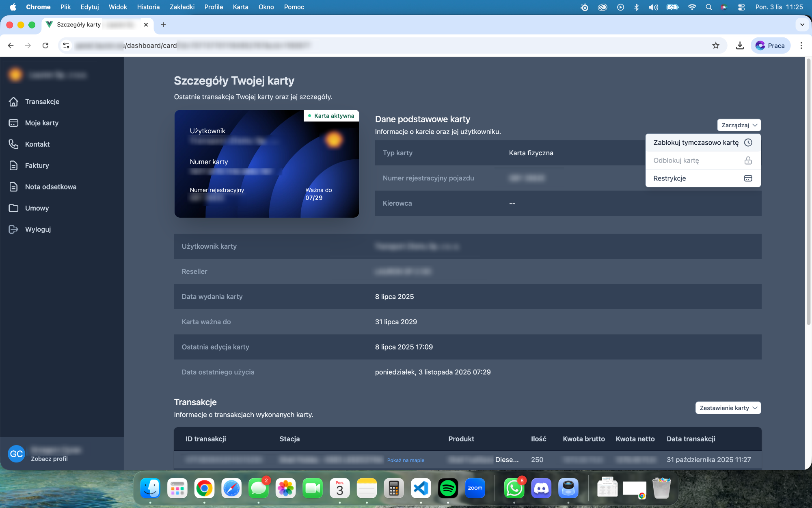Click the Nota odsetkowa document icon
The height and width of the screenshot is (508, 812).
pos(14,187)
